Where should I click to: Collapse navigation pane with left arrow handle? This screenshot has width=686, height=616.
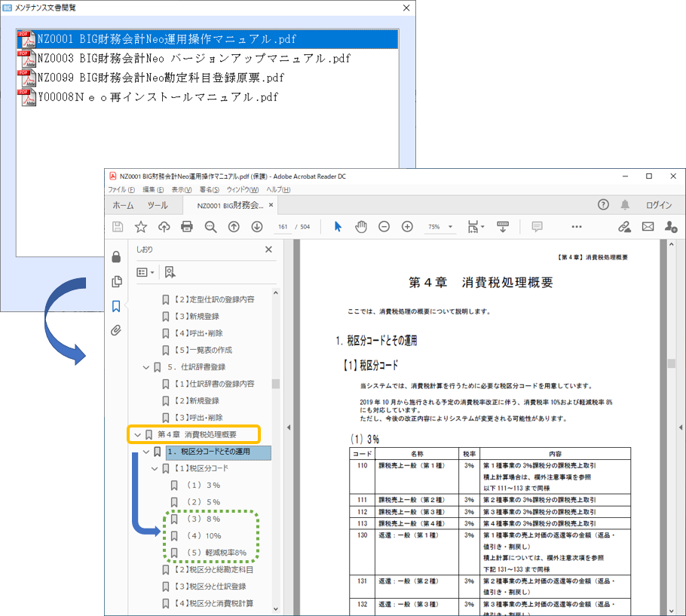click(289, 428)
